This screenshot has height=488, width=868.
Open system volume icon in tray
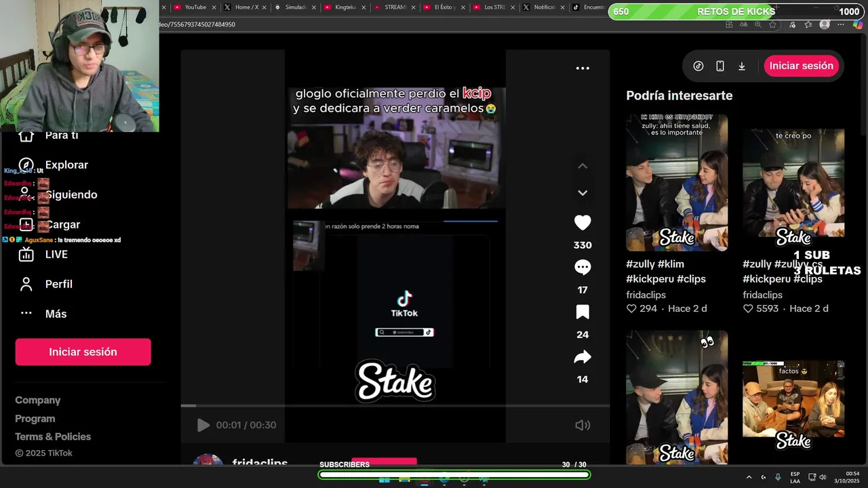(x=823, y=477)
